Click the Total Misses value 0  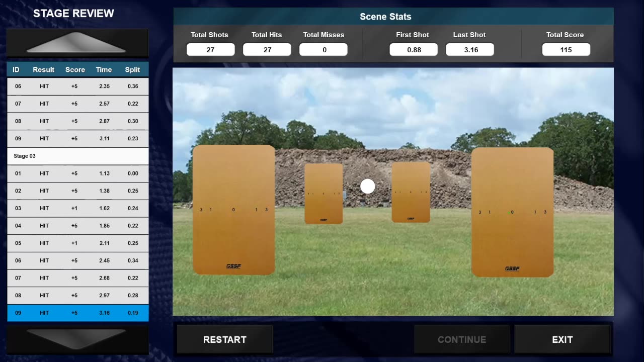(x=324, y=50)
